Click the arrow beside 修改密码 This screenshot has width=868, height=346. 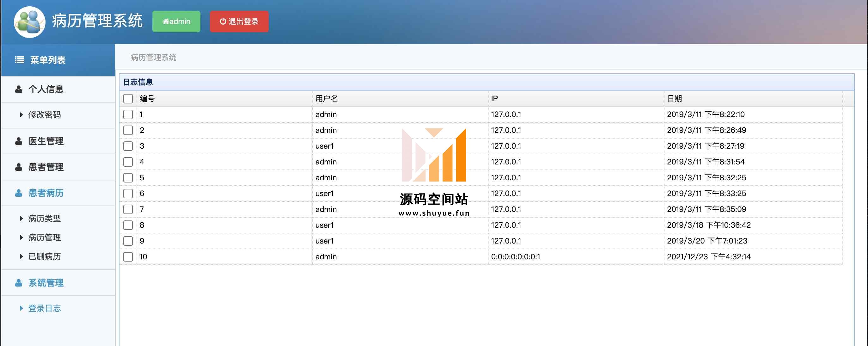point(21,115)
